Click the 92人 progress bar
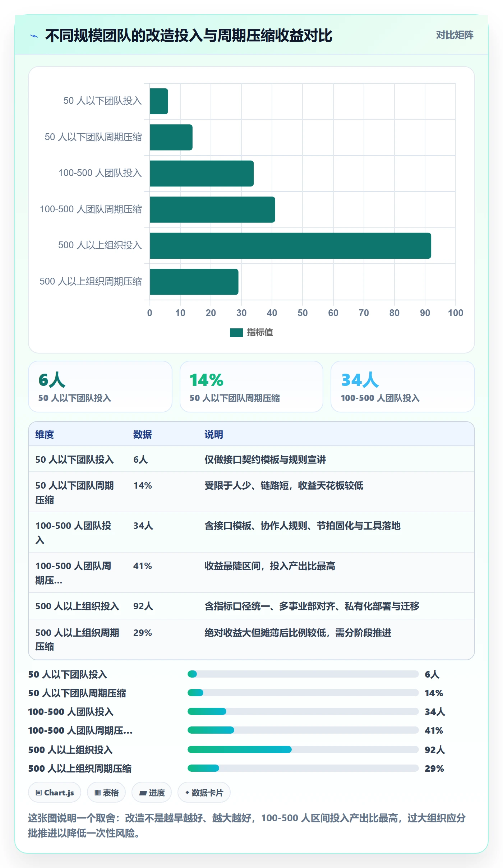503x868 pixels. [303, 749]
